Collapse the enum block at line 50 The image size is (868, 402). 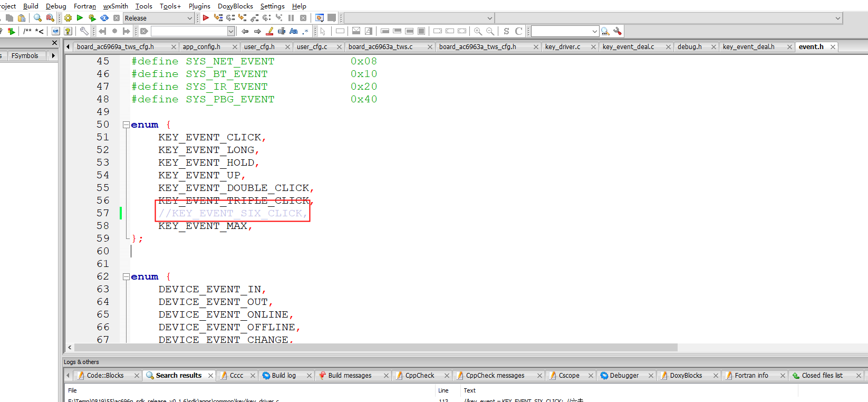pyautogui.click(x=126, y=125)
